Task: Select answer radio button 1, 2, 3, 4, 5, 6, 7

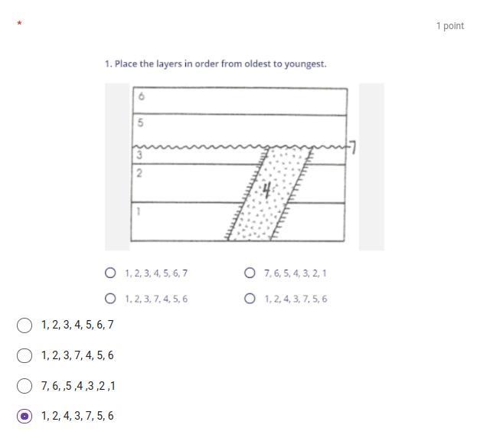Action: [x=24, y=325]
